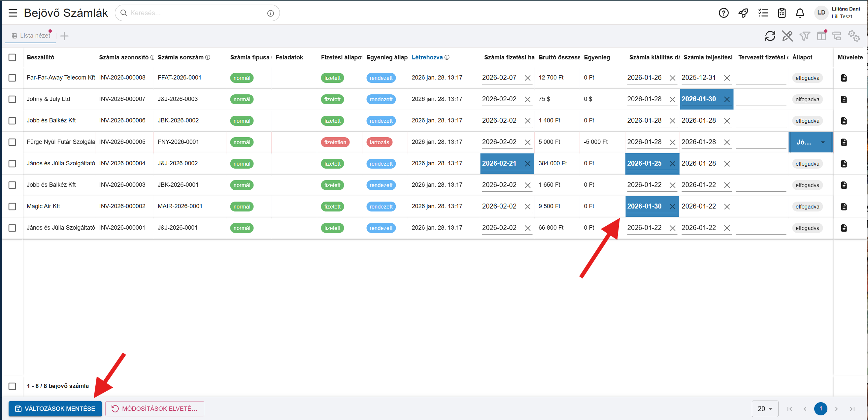Click the Keresés search field

[x=195, y=13]
